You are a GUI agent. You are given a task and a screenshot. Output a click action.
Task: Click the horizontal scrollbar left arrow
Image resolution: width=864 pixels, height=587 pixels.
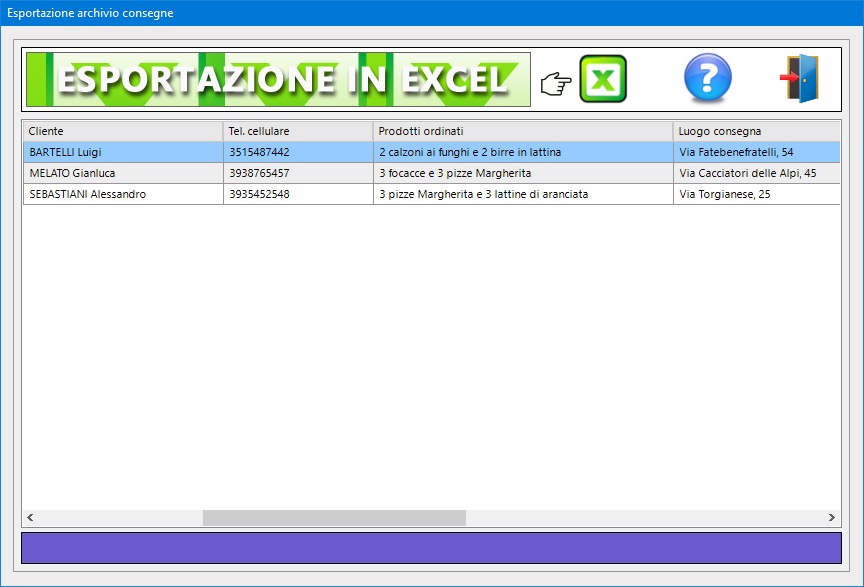pyautogui.click(x=30, y=518)
